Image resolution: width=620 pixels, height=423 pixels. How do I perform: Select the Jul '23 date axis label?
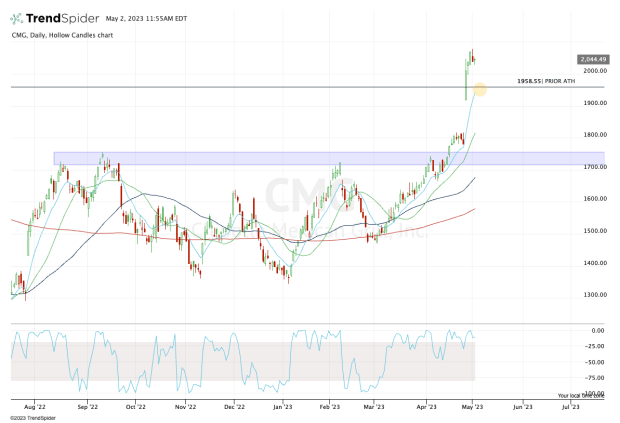[x=571, y=408]
